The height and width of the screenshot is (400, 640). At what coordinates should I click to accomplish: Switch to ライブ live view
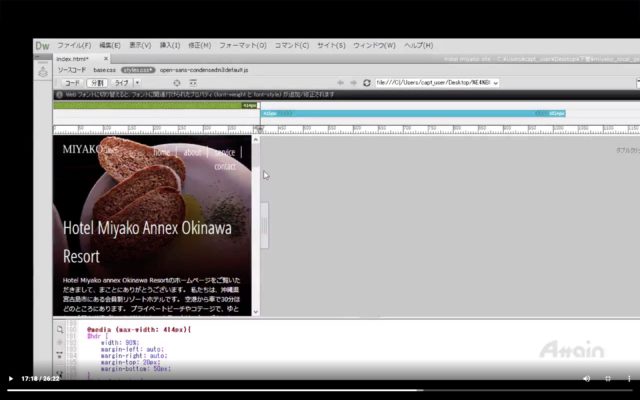[x=122, y=83]
